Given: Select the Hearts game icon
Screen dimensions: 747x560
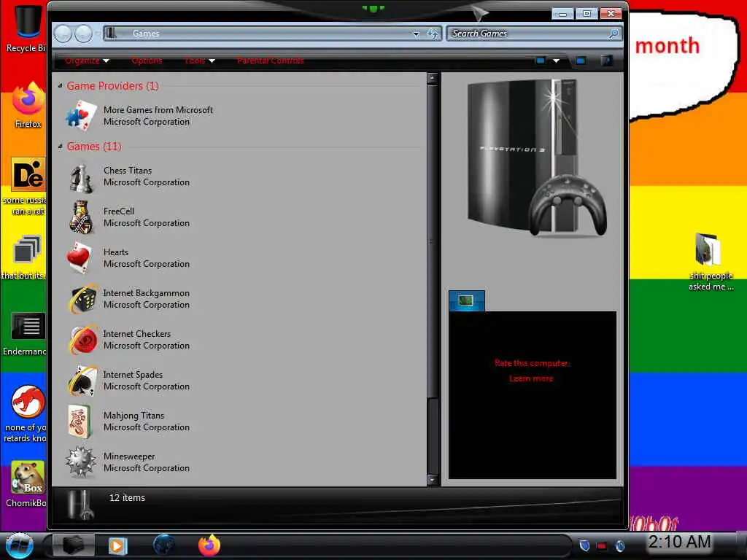Looking at the screenshot, I should click(80, 258).
